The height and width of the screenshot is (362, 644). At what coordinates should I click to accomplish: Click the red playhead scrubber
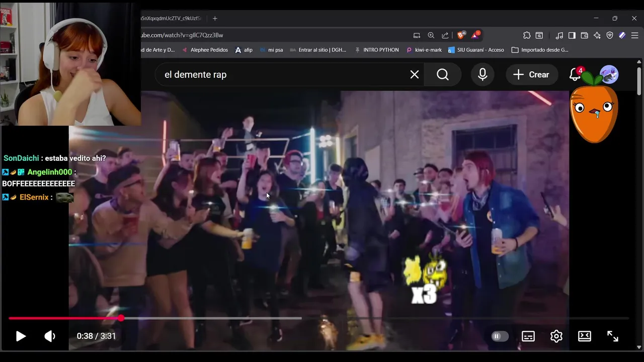pyautogui.click(x=121, y=318)
